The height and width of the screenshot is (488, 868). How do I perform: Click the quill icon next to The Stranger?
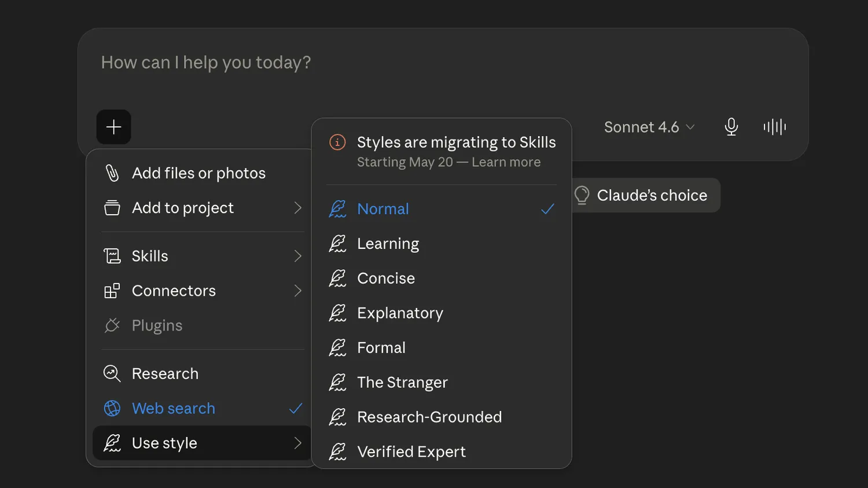tap(337, 383)
